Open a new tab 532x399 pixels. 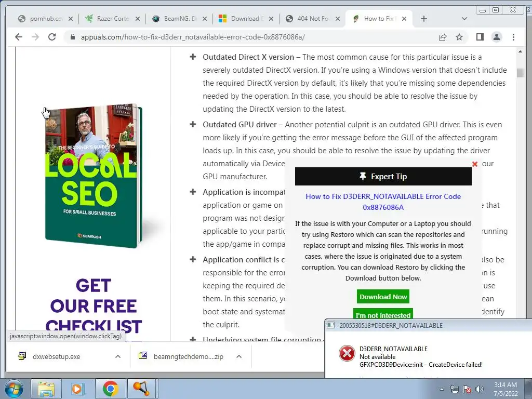pos(424,19)
